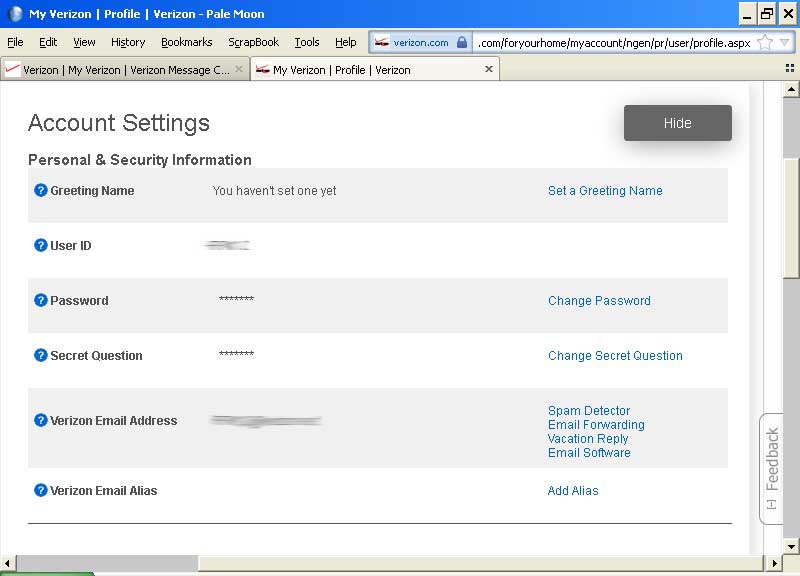Click the Hide button

pos(678,123)
